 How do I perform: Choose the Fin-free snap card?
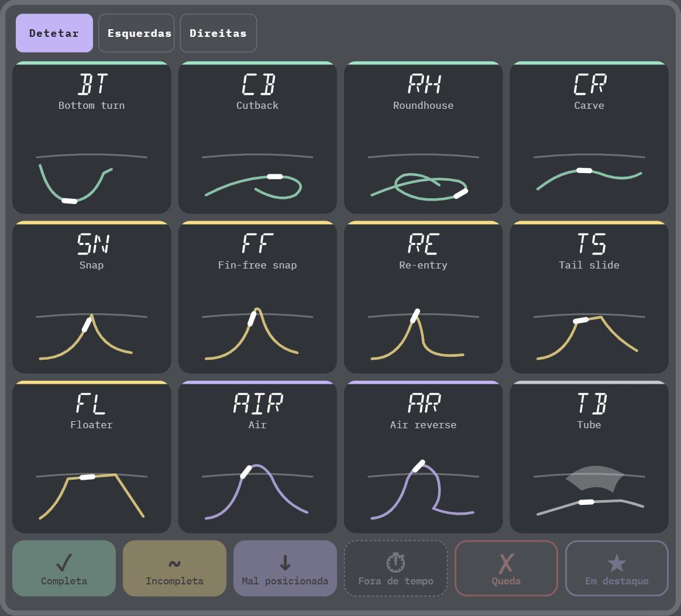pos(257,297)
